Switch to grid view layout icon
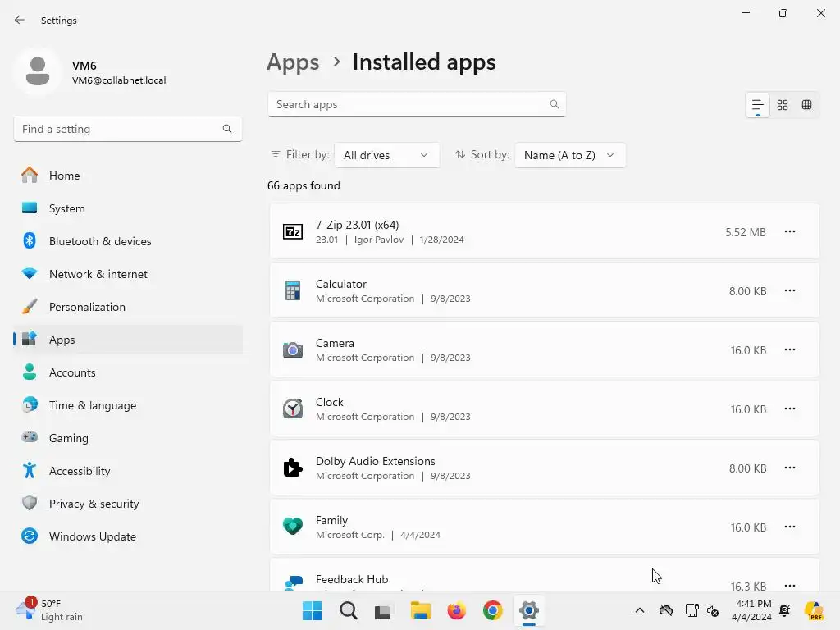840x630 pixels. coord(783,105)
